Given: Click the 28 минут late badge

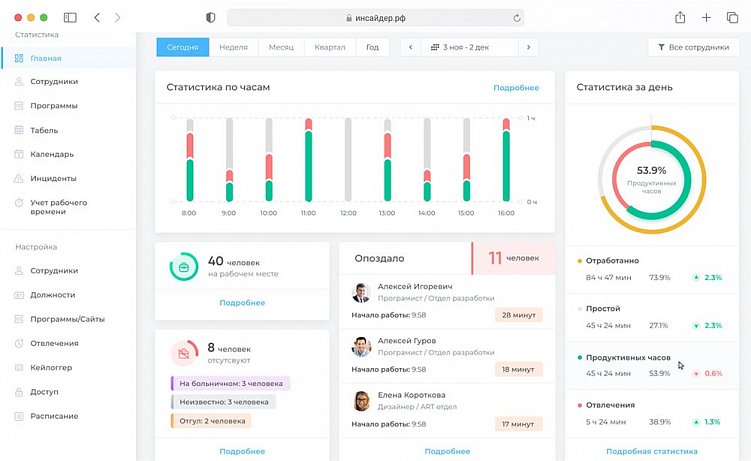Looking at the screenshot, I should (x=519, y=315).
